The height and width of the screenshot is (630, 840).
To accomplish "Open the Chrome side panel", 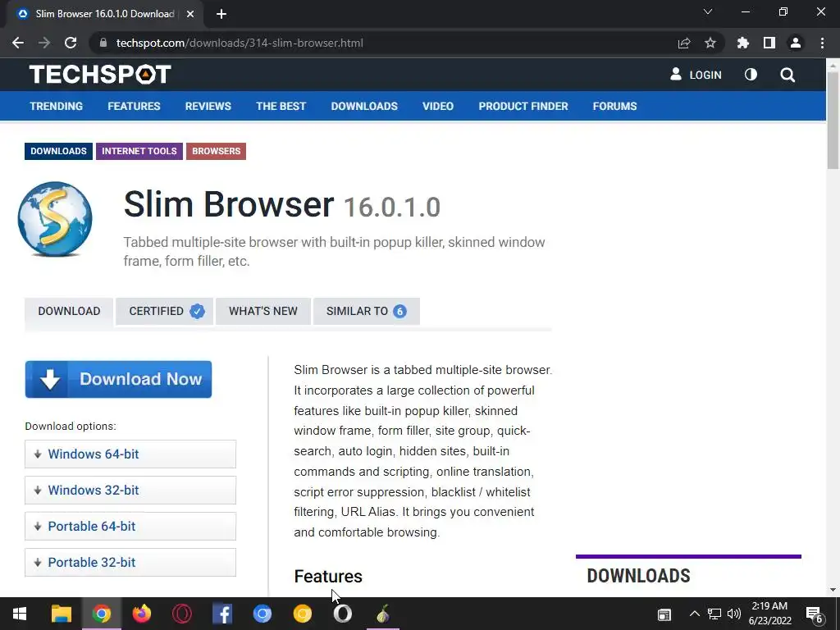I will click(769, 43).
